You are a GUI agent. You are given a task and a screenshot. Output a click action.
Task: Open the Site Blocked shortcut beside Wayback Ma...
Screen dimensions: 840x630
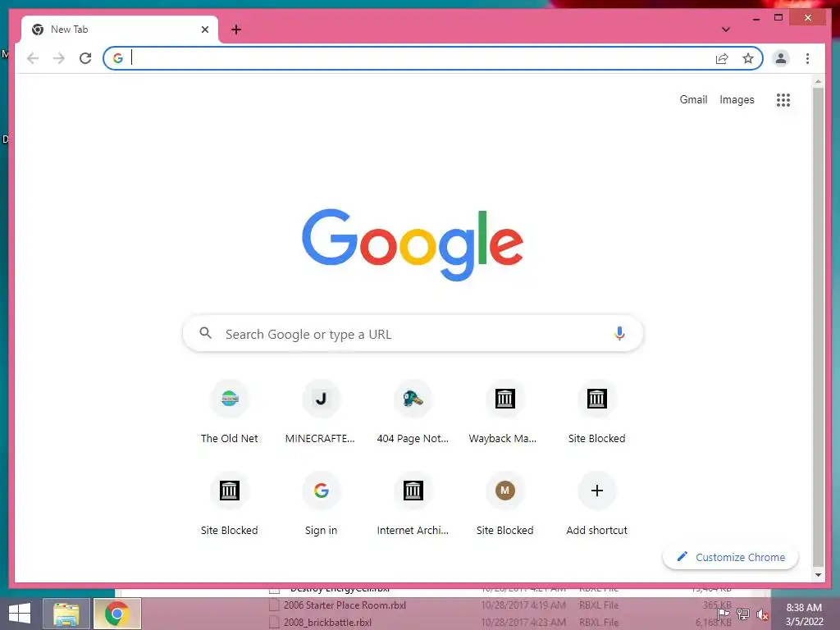(x=597, y=413)
